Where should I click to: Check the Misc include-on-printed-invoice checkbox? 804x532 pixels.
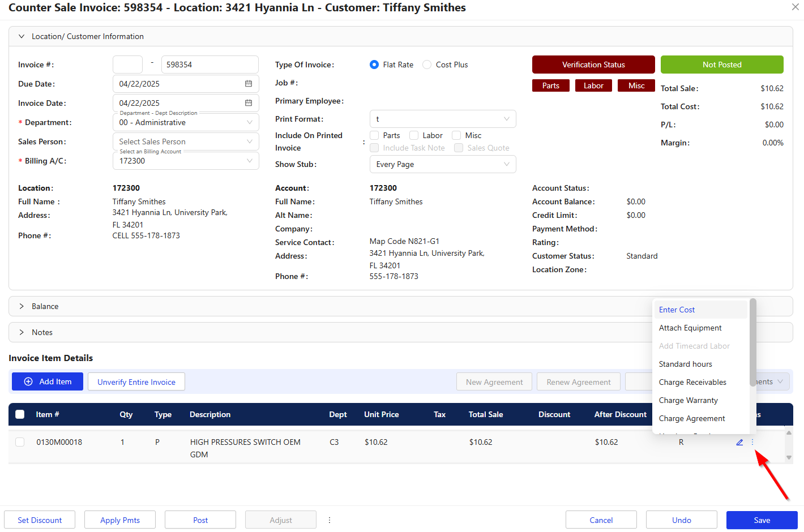point(456,135)
